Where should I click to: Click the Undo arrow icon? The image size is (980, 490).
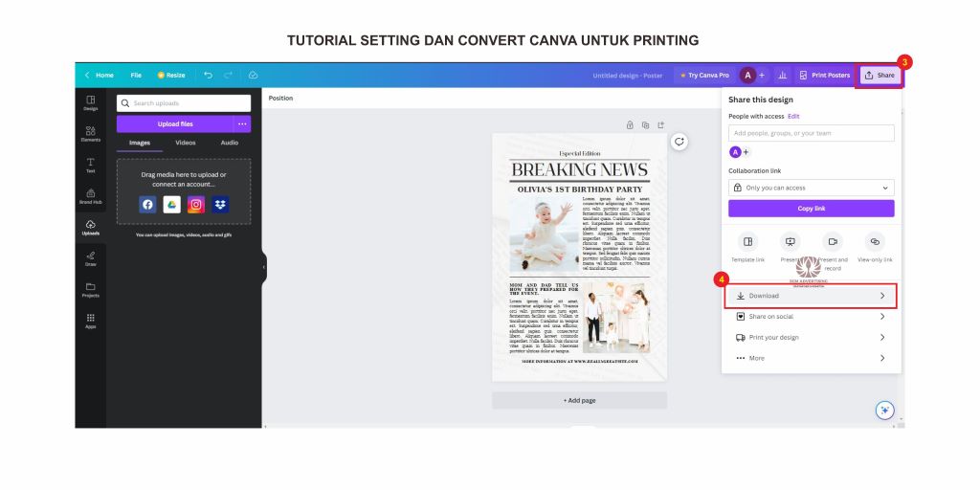coord(209,75)
